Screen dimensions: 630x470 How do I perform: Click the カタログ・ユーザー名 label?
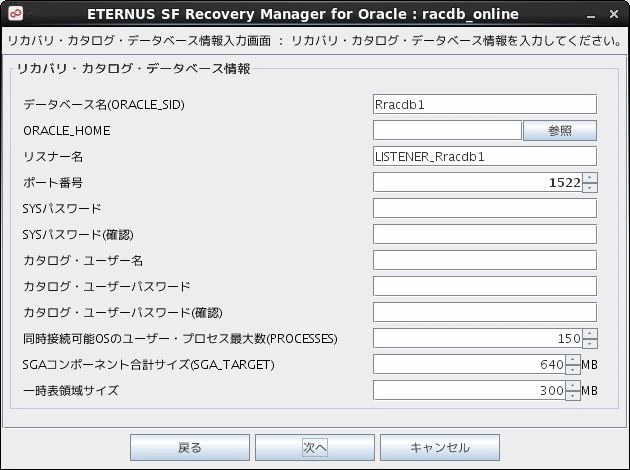(x=83, y=261)
